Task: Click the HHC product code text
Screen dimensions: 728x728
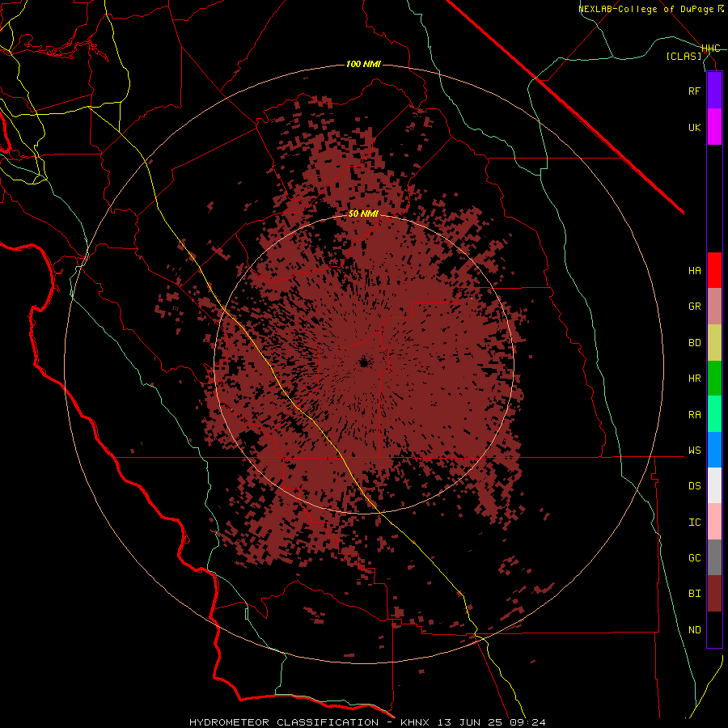Action: point(710,49)
